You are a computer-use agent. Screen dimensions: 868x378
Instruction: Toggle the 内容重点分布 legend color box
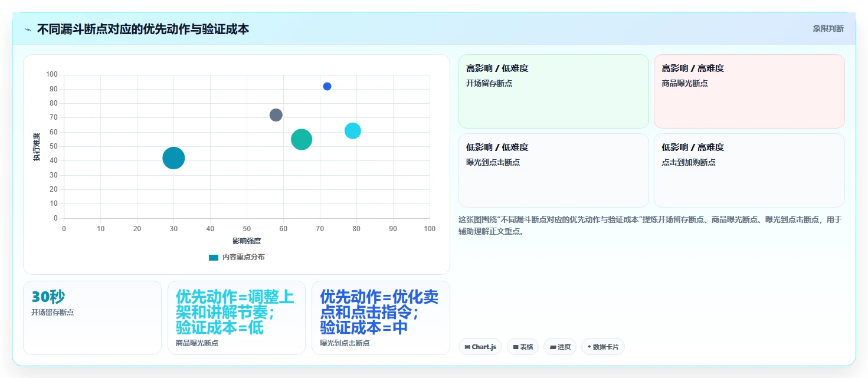coord(214,257)
